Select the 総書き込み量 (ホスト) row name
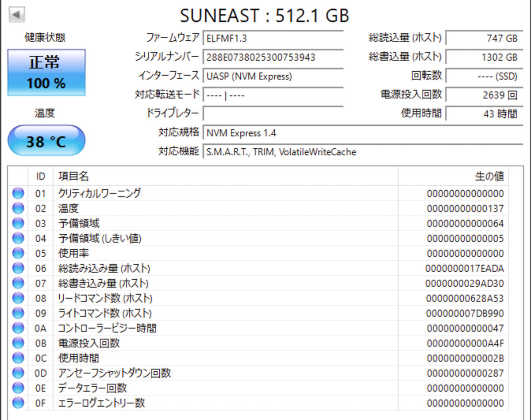This screenshot has height=420, width=531. (103, 283)
